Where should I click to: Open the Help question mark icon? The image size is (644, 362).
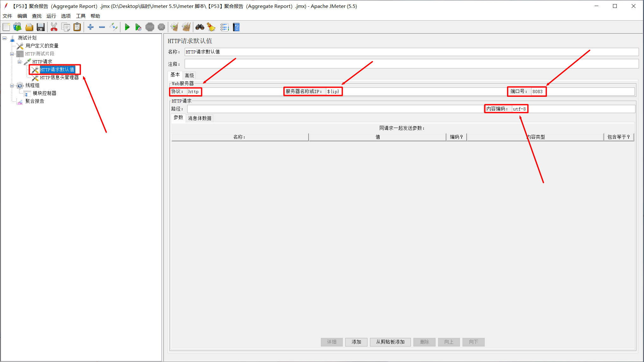tap(236, 27)
